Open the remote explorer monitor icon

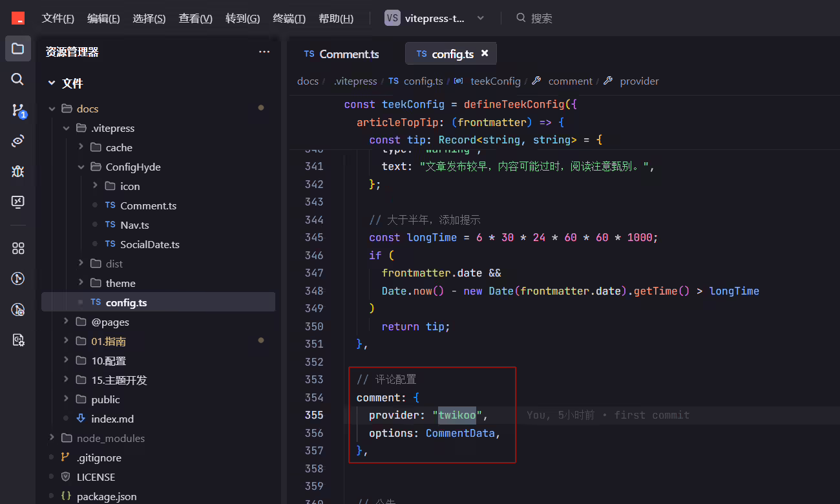click(x=17, y=202)
